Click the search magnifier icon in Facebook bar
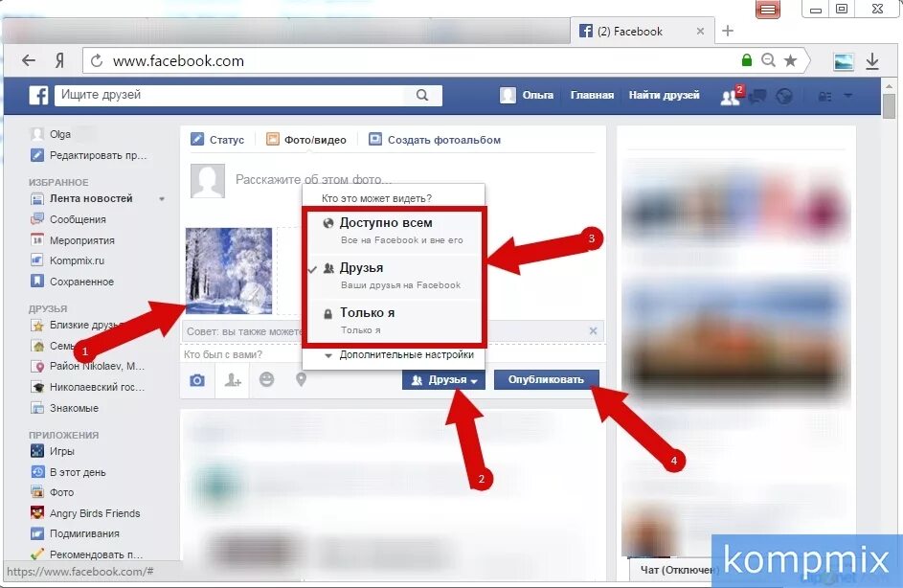The width and height of the screenshot is (903, 588). coord(422,95)
